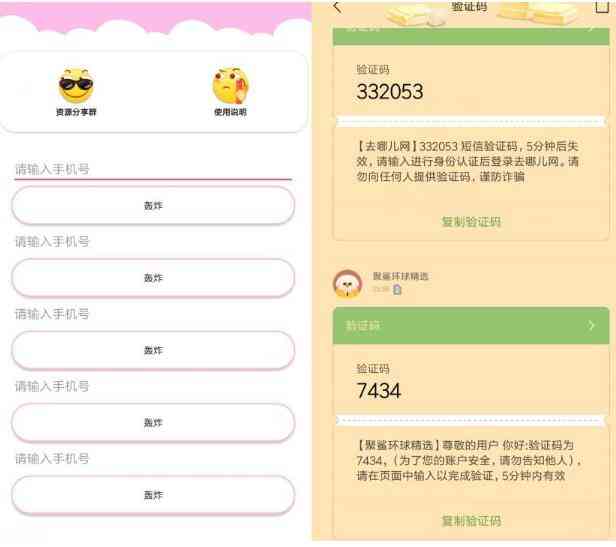Image resolution: width=616 pixels, height=547 pixels.
Task: Tap the back arrow at the top of the 验证码 page
Action: (x=337, y=7)
